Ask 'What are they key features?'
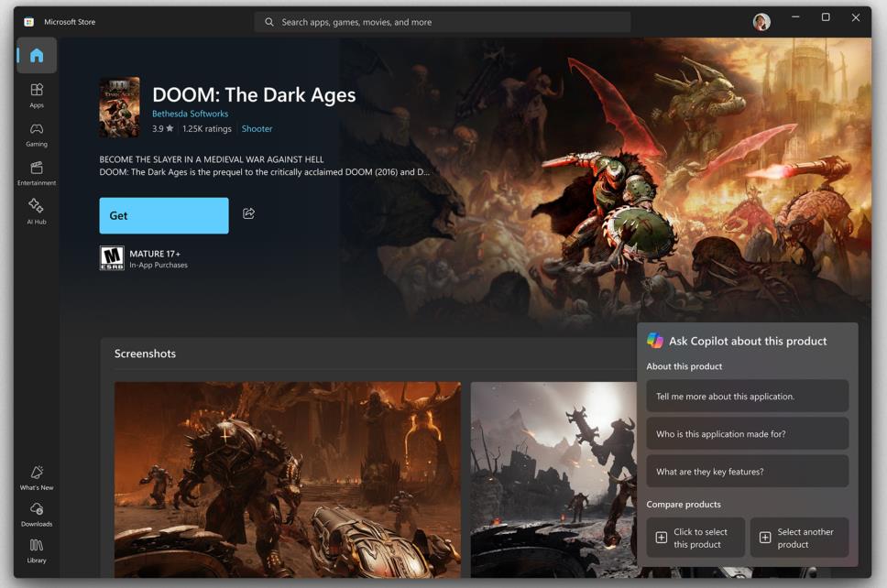The image size is (887, 588). pyautogui.click(x=748, y=472)
